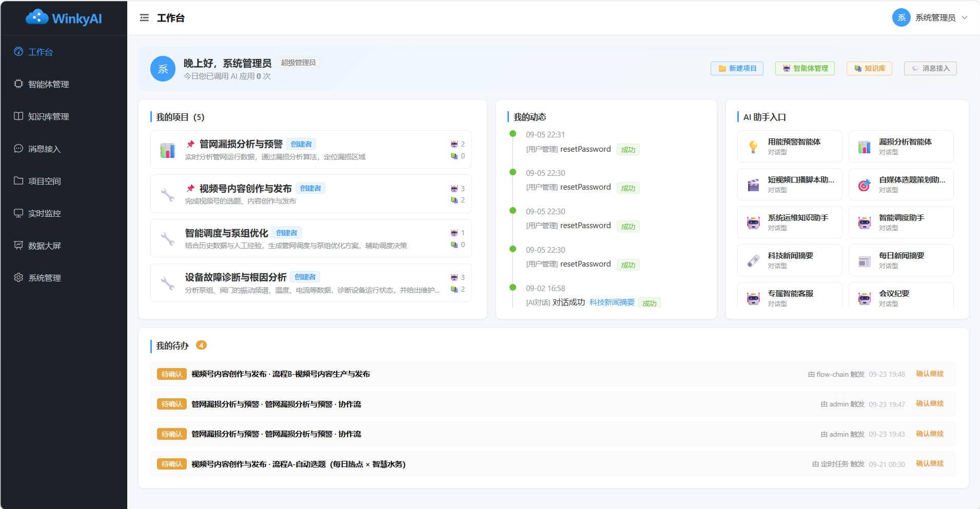
Task: Open the 设备故障诊断与根因分析 project
Action: pos(311,283)
